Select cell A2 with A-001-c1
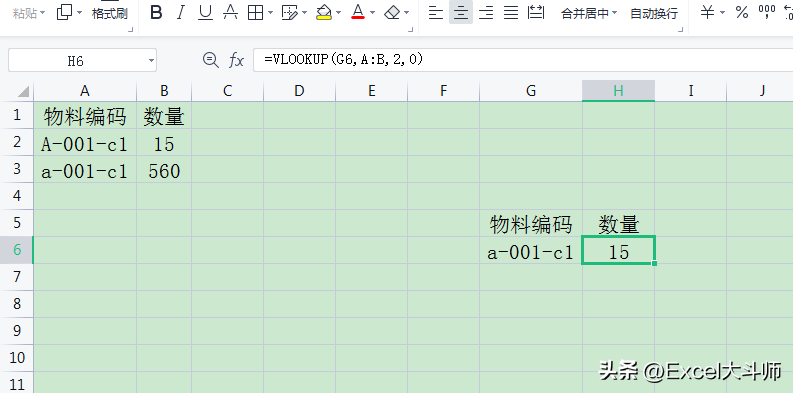The width and height of the screenshot is (793, 393). point(85,143)
